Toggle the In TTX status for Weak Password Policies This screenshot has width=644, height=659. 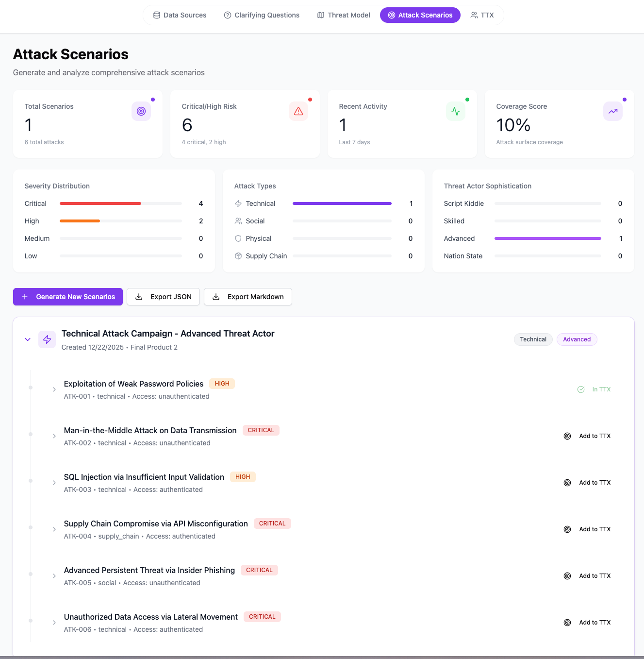click(x=594, y=389)
